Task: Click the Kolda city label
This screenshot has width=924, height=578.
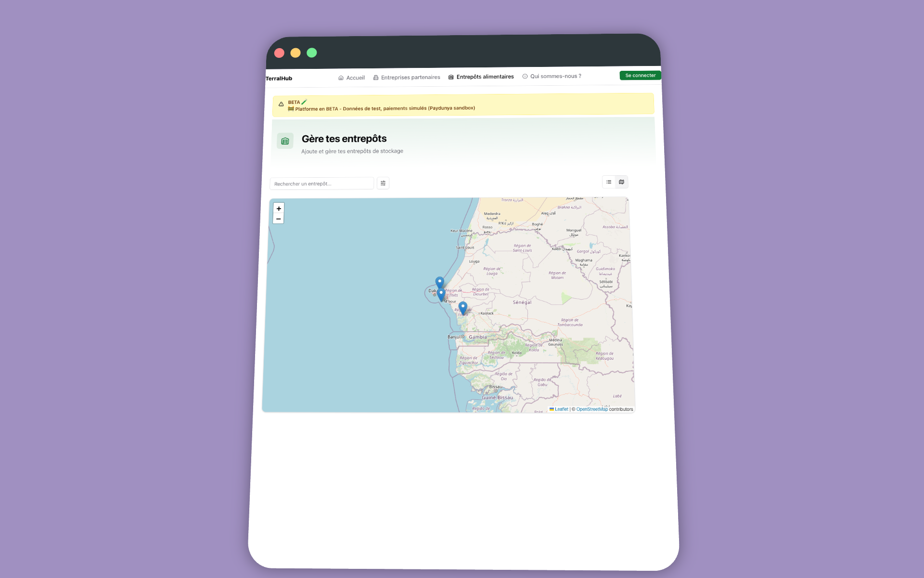Action: point(516,353)
